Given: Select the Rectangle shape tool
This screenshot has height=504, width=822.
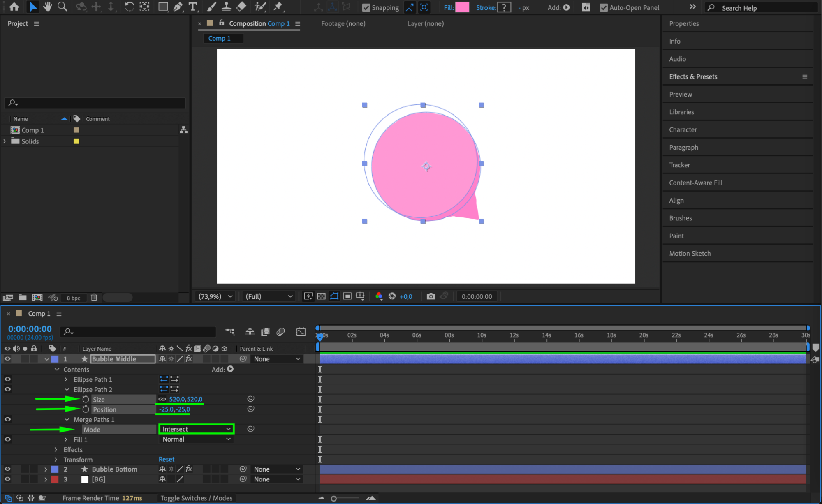Looking at the screenshot, I should [163, 7].
